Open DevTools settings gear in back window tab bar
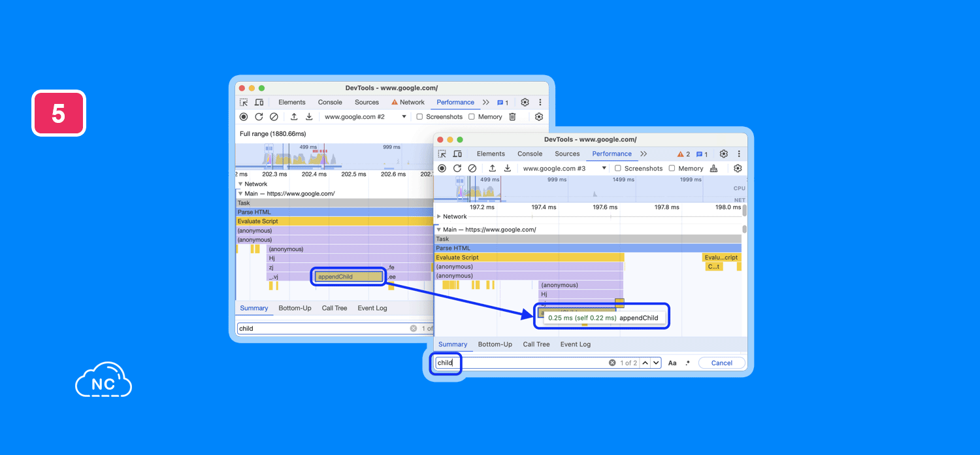This screenshot has height=455, width=980. [525, 103]
